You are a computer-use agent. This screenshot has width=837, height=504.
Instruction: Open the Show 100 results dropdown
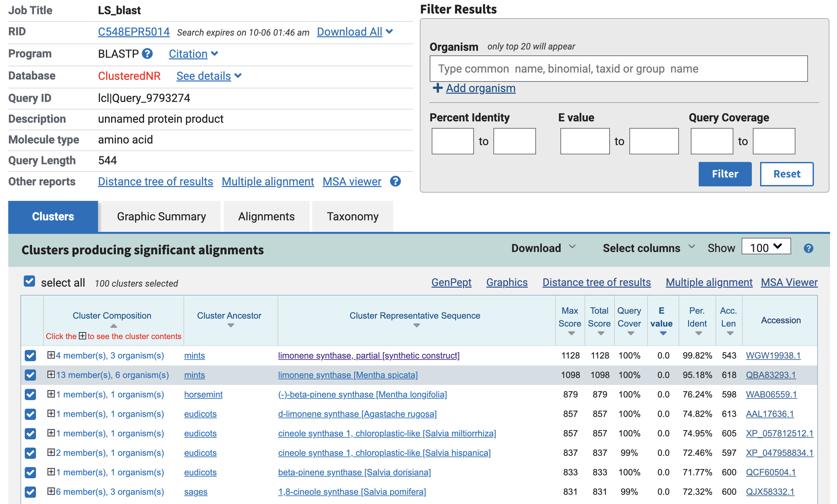point(766,247)
